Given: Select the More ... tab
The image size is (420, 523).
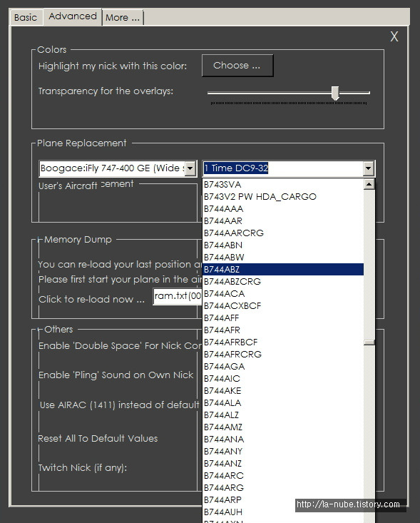Looking at the screenshot, I should pos(123,18).
